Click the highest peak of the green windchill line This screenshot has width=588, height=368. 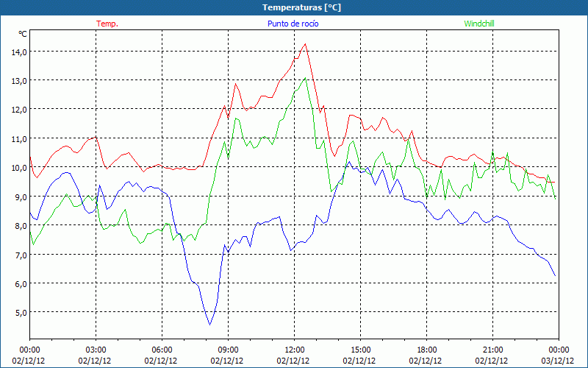point(305,78)
